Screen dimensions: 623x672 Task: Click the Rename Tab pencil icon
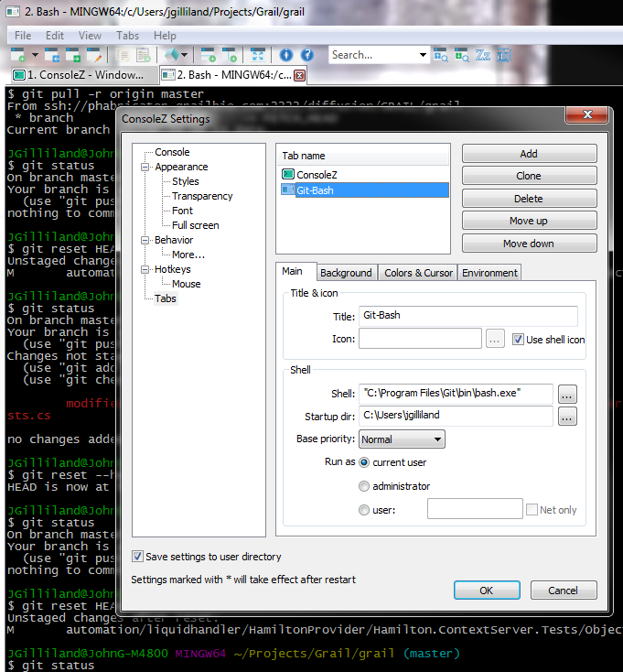(x=94, y=55)
